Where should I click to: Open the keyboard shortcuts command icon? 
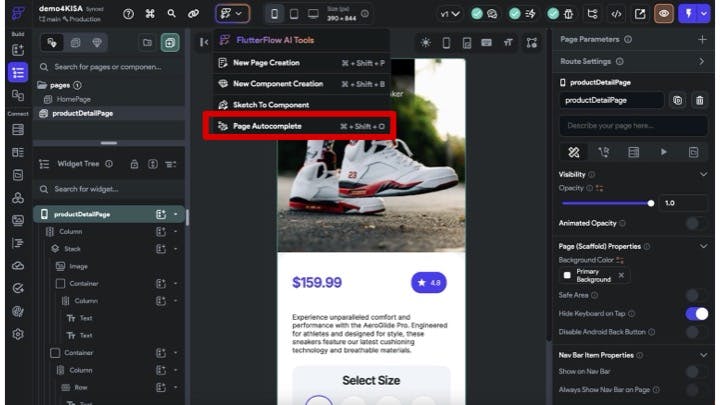[x=150, y=14]
